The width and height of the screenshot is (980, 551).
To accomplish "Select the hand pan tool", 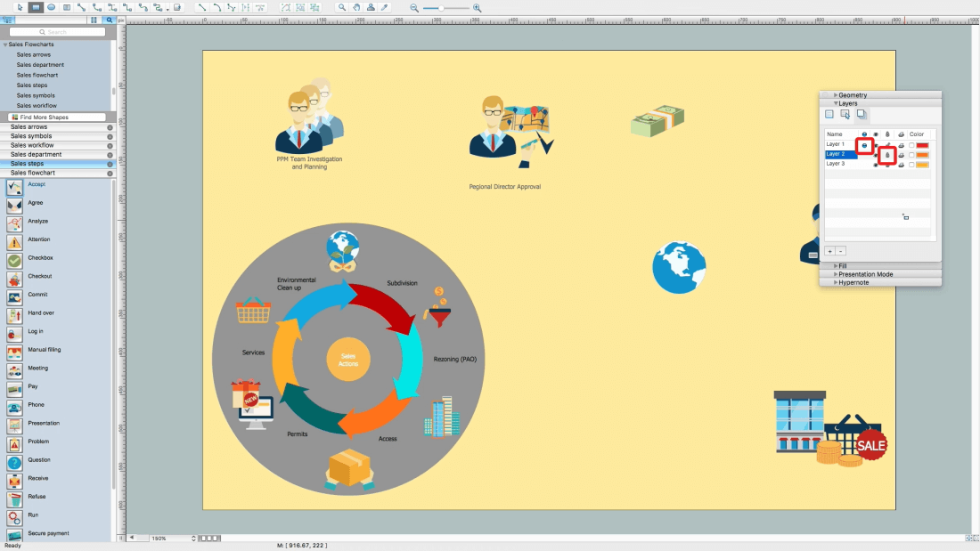I will pos(356,7).
